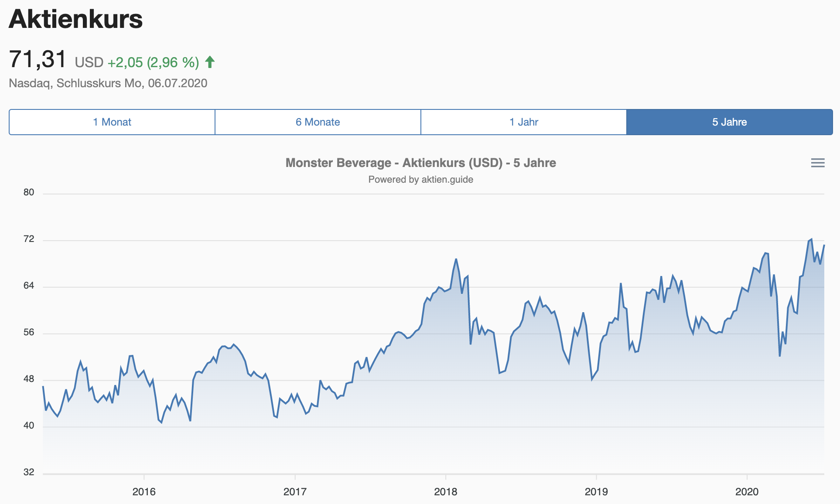Click the 2019 x-axis label
The width and height of the screenshot is (840, 504).
tap(596, 492)
